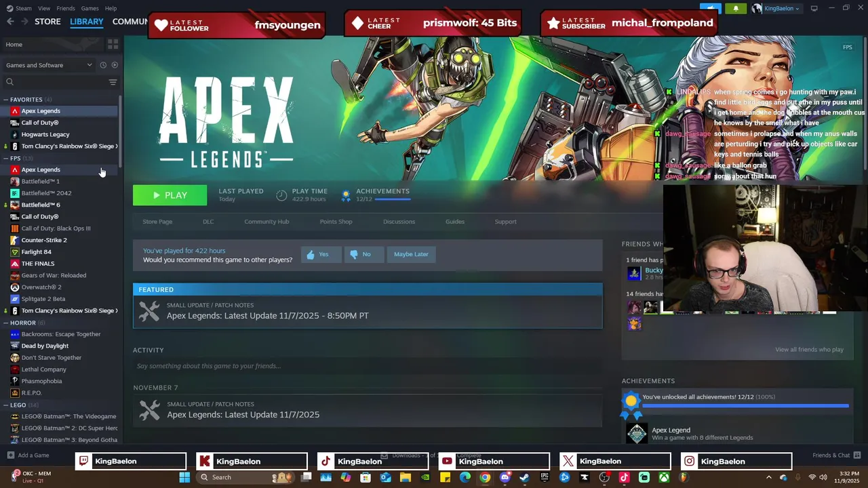Viewport: 868px width, 488px height.
Task: Navigate back with the back arrow
Action: point(10,22)
